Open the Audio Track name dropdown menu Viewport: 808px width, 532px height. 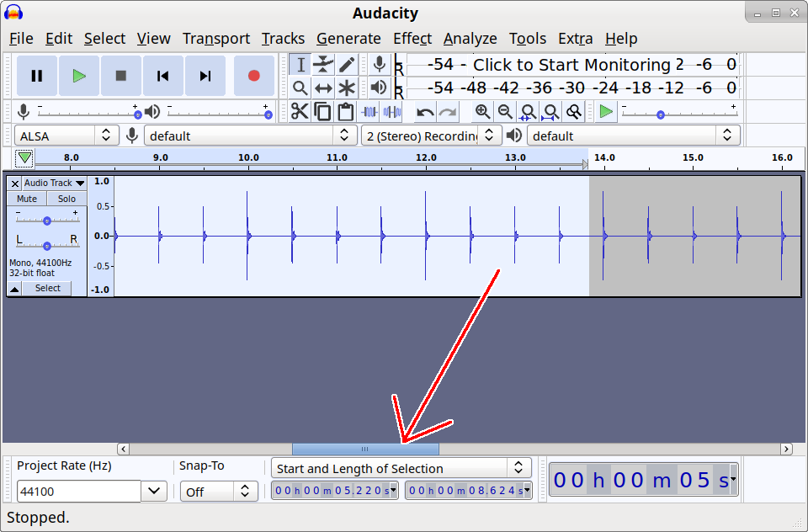(54, 183)
